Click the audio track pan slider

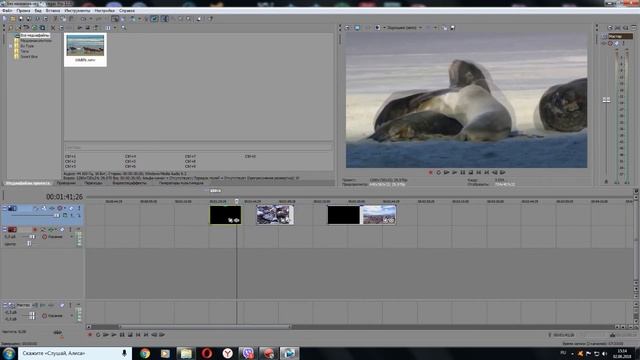click(29, 244)
